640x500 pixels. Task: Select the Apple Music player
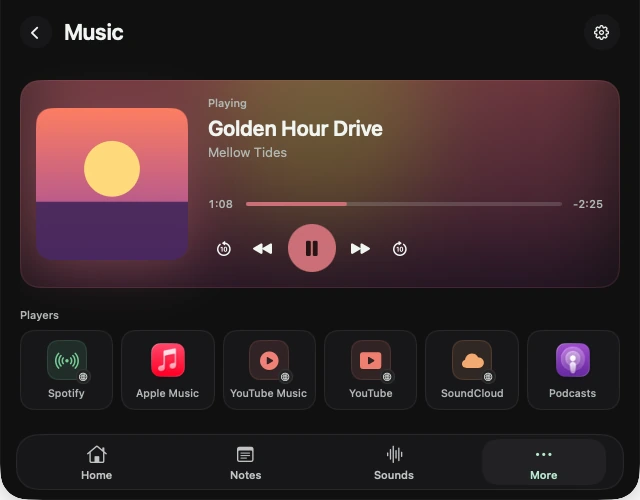(x=168, y=370)
